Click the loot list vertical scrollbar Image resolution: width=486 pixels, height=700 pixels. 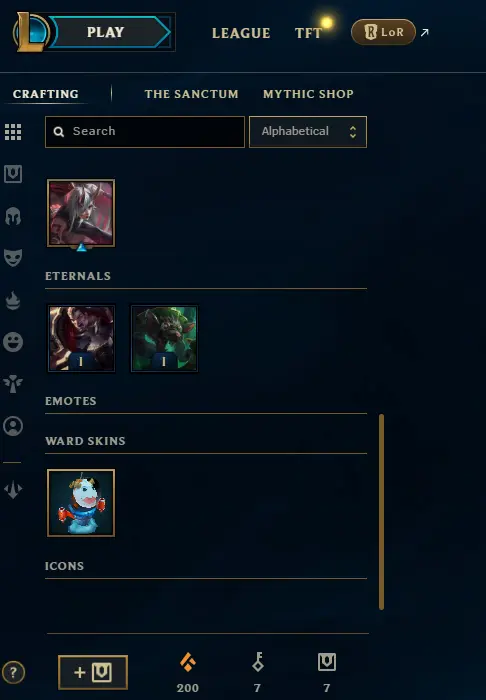coord(381,512)
